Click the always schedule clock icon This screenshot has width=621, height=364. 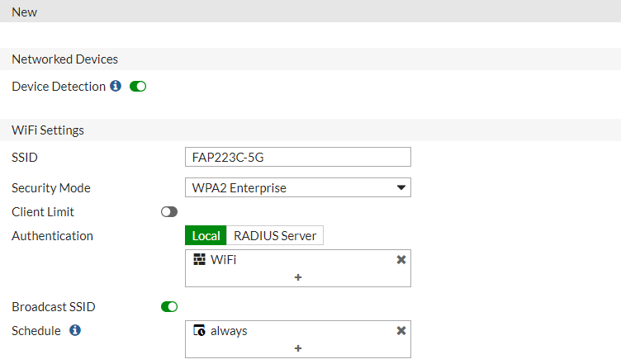[x=199, y=331]
